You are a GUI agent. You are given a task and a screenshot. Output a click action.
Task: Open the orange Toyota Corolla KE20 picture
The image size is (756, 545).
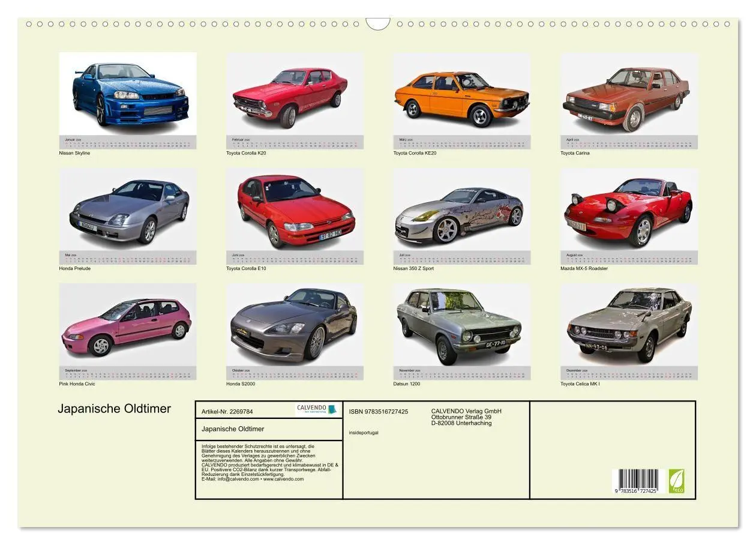point(462,94)
